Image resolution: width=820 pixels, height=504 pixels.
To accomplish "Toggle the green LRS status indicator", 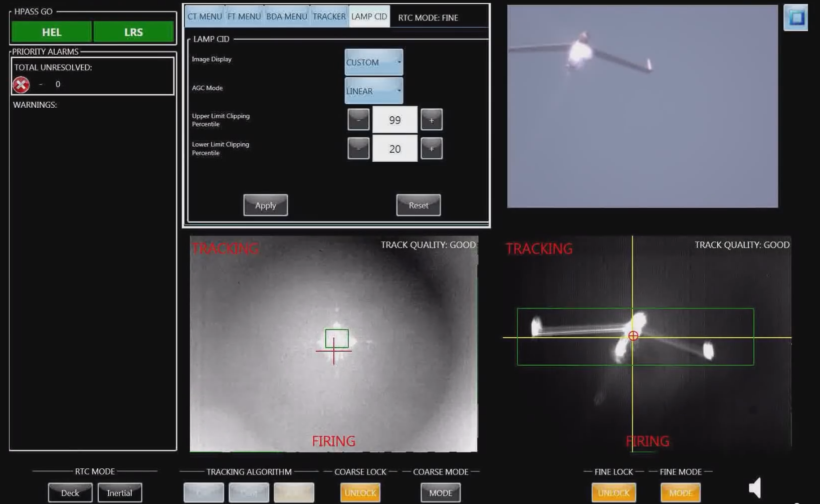I will [133, 32].
